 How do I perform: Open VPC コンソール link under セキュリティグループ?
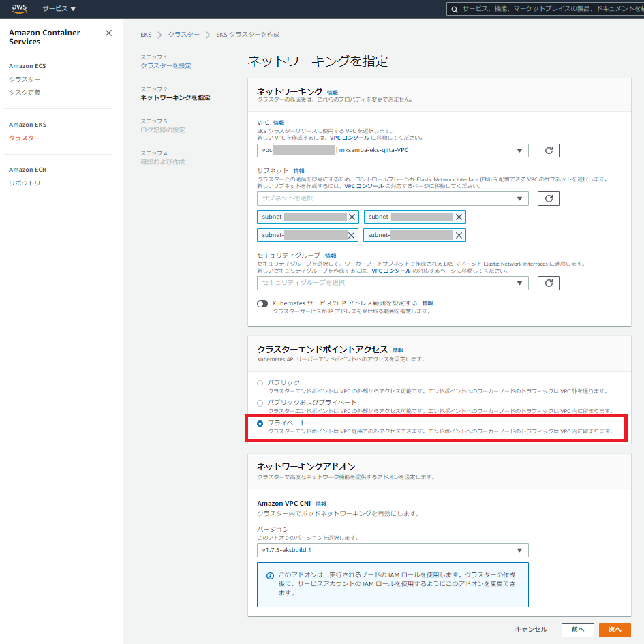click(x=391, y=271)
